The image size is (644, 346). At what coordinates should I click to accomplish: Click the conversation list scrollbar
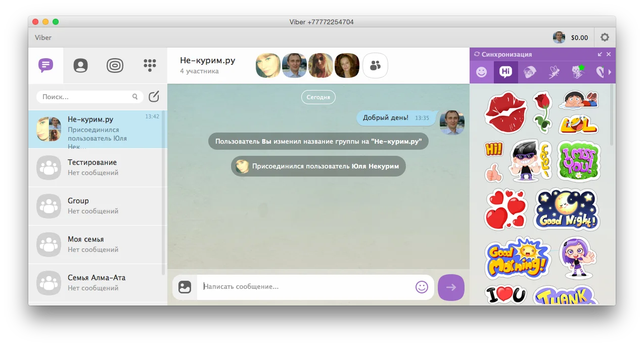tap(163, 192)
